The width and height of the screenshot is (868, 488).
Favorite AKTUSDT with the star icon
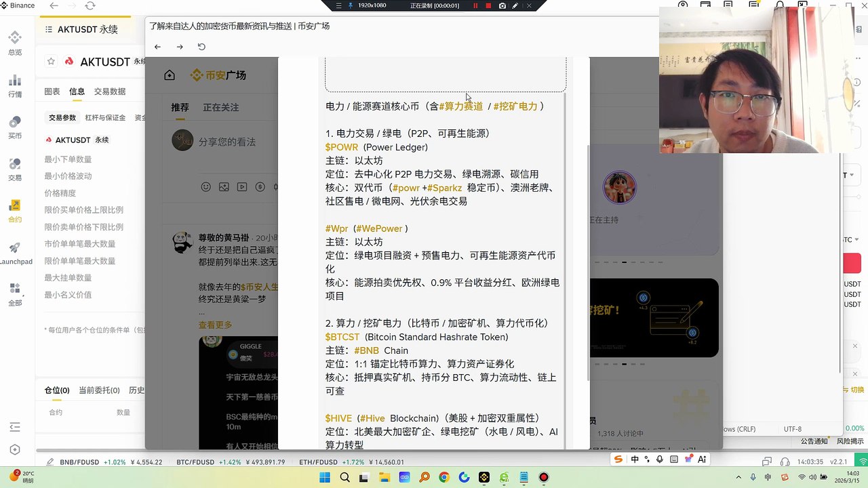tap(51, 62)
